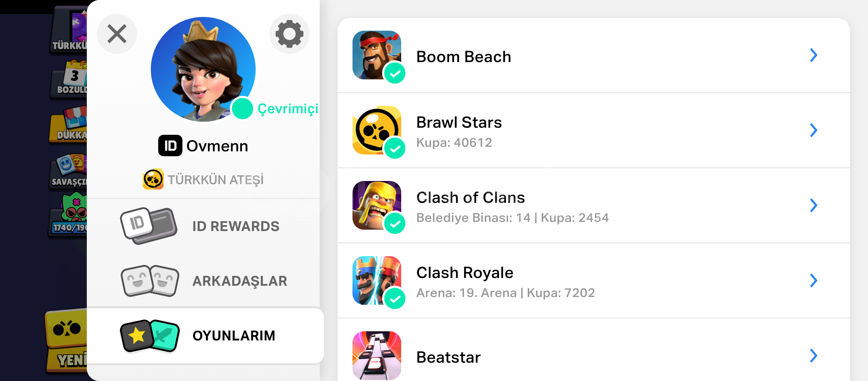The width and height of the screenshot is (868, 381).
Task: Tap the Clash of Clans barbarian icon
Action: pyautogui.click(x=376, y=205)
